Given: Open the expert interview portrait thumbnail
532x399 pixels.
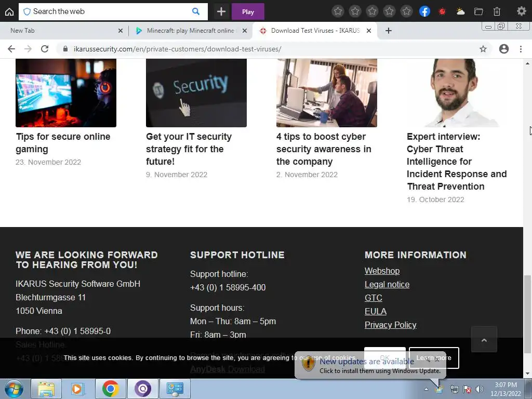Looking at the screenshot, I should click(x=457, y=92).
